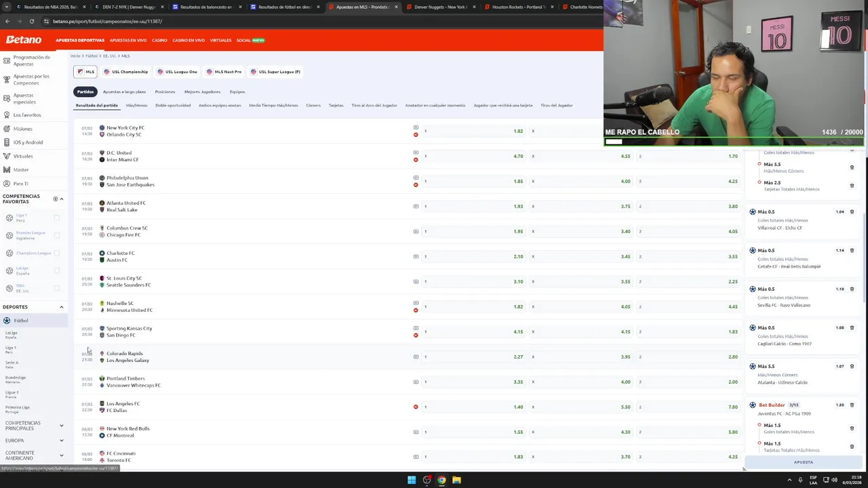Screen dimensions: 868x488
Task: Remove Getafe CF - Real Betis bet trash icon
Action: click(852, 251)
